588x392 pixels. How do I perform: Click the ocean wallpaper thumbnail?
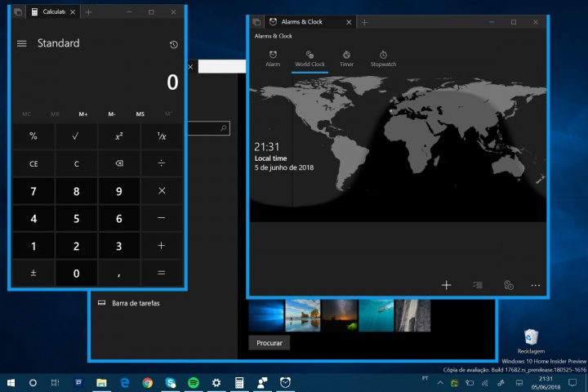(x=377, y=315)
